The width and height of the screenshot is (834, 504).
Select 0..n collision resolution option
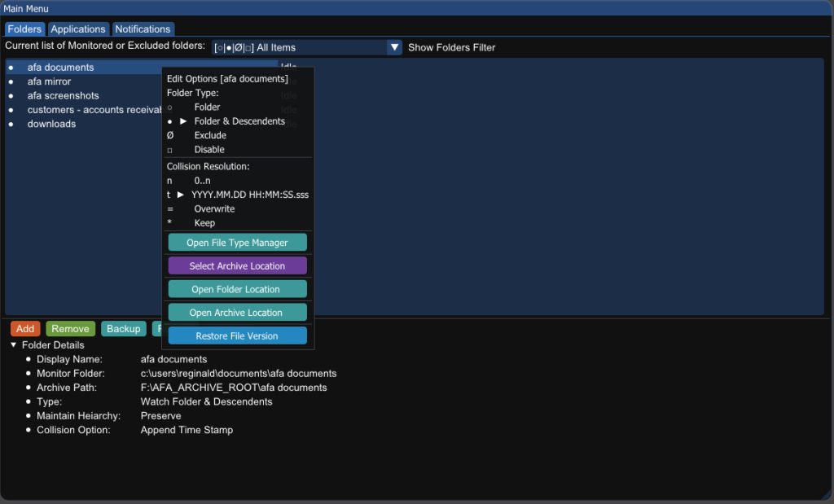238,180
